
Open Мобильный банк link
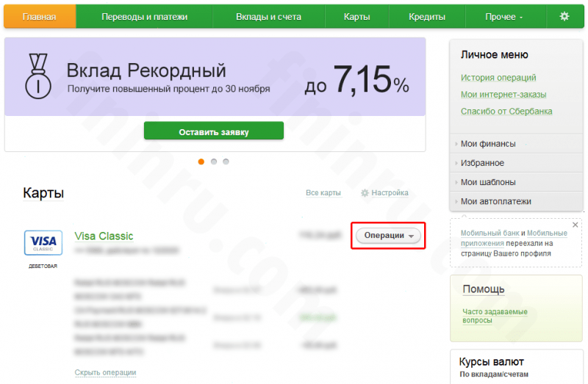[x=490, y=233]
